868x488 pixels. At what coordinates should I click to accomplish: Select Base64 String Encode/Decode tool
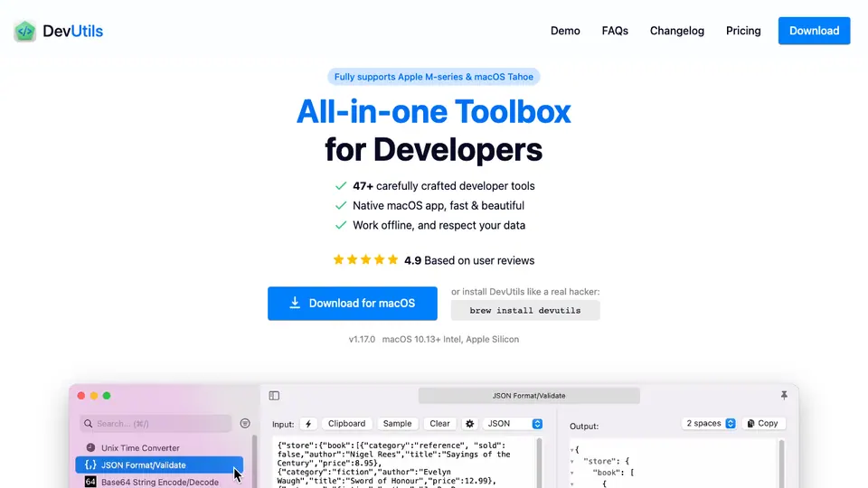(159, 482)
